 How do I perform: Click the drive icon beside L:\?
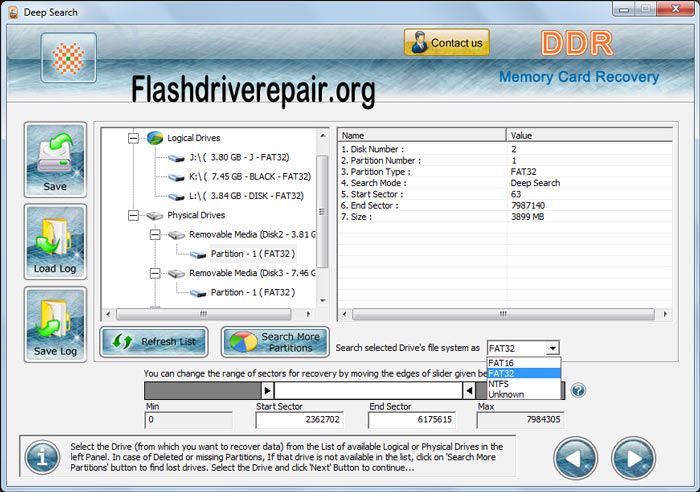tap(176, 196)
